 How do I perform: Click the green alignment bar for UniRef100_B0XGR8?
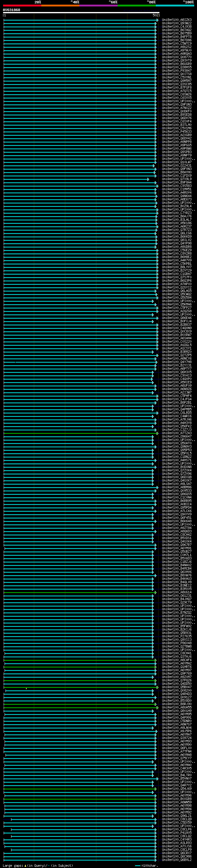(80, 799)
